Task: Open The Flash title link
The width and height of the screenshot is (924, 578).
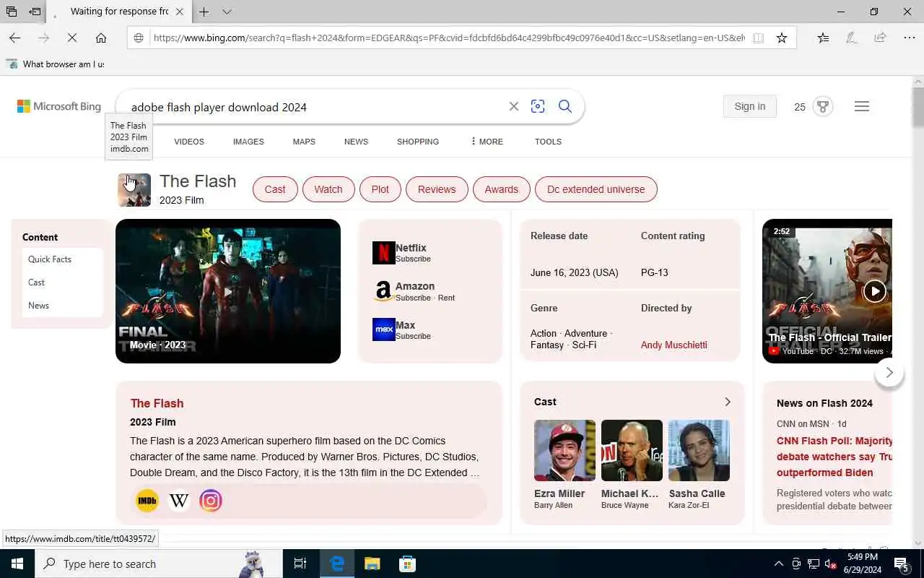Action: [x=157, y=403]
